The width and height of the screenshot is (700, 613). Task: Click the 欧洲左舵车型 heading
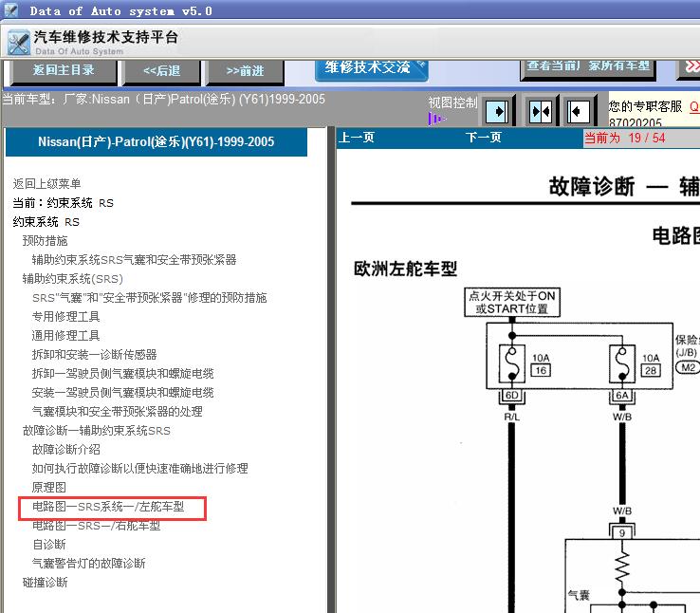[x=405, y=269]
